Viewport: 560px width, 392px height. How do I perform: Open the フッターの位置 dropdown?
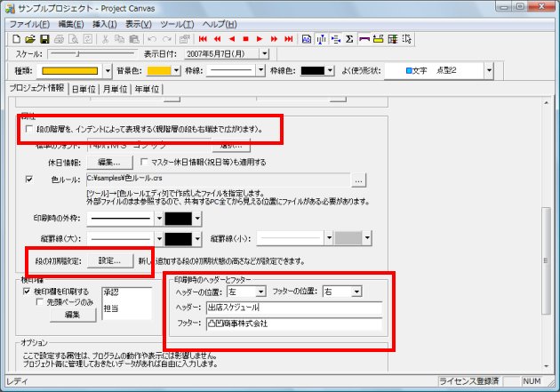[356, 292]
